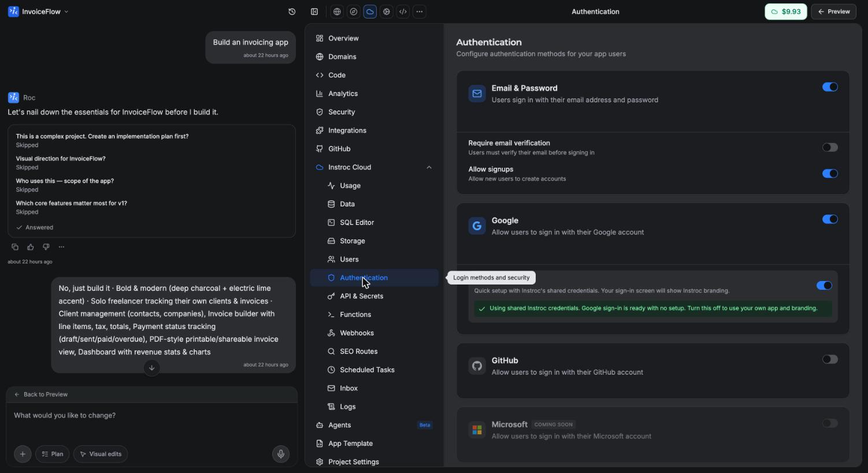868x473 pixels.
Task: Open Integrations in the sidebar
Action: coord(374,131)
